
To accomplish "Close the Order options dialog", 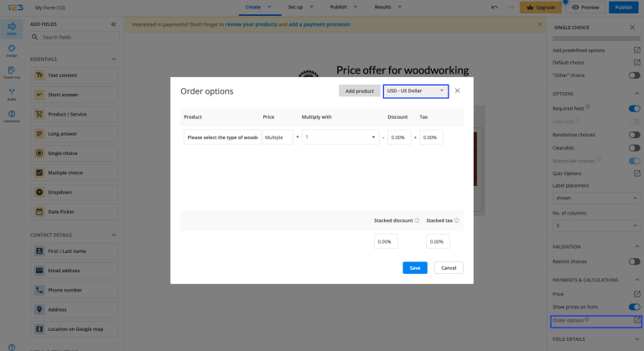I will point(457,90).
